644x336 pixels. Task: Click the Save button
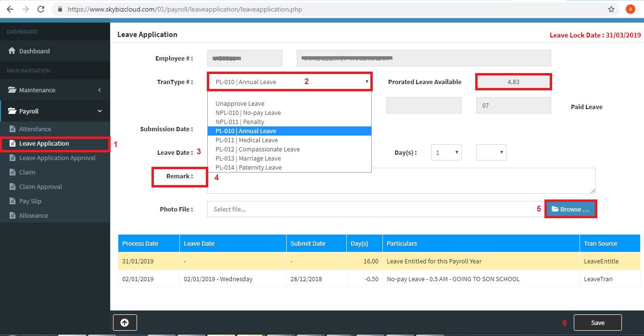[597, 323]
